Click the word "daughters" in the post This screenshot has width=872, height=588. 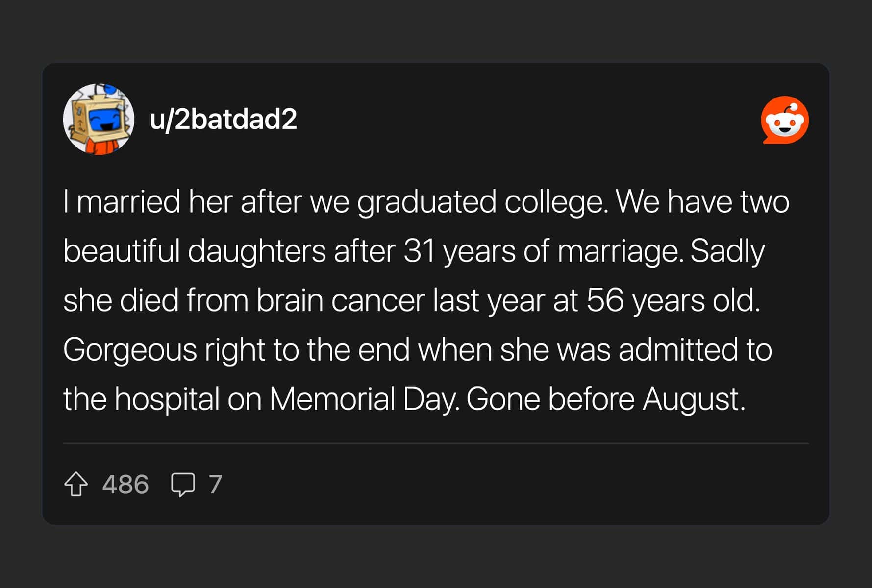(256, 251)
